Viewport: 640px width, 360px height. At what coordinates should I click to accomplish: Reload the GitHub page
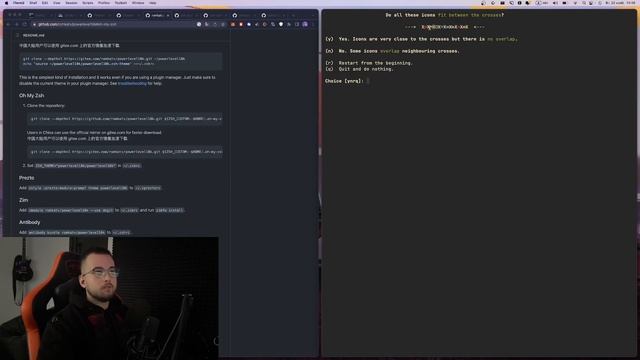click(x=24, y=24)
